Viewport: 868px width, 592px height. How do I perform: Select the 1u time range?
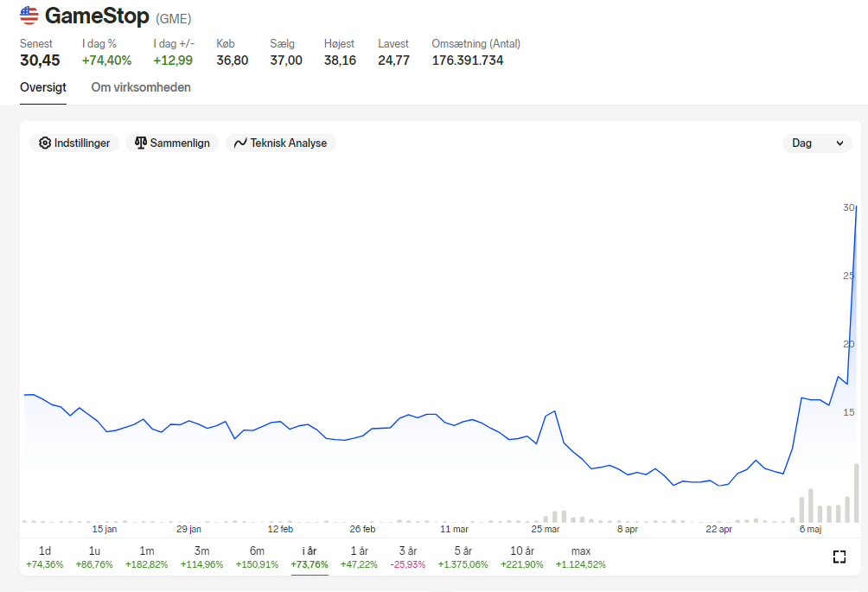(x=94, y=557)
